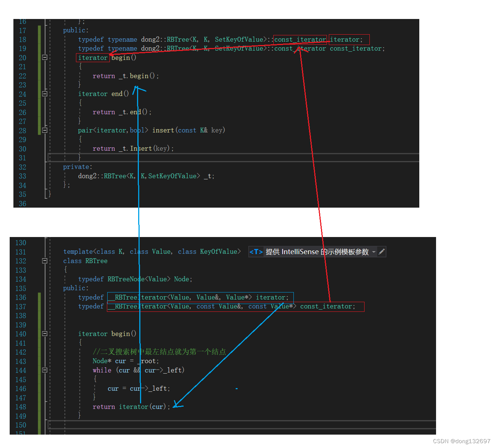Click 'iterator end()' function signature
This screenshot has width=496, height=448.
click(104, 94)
